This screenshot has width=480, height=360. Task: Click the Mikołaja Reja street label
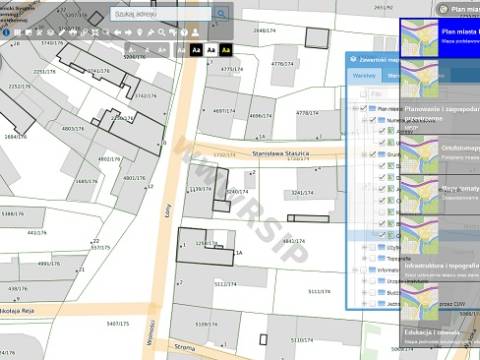(x=17, y=311)
